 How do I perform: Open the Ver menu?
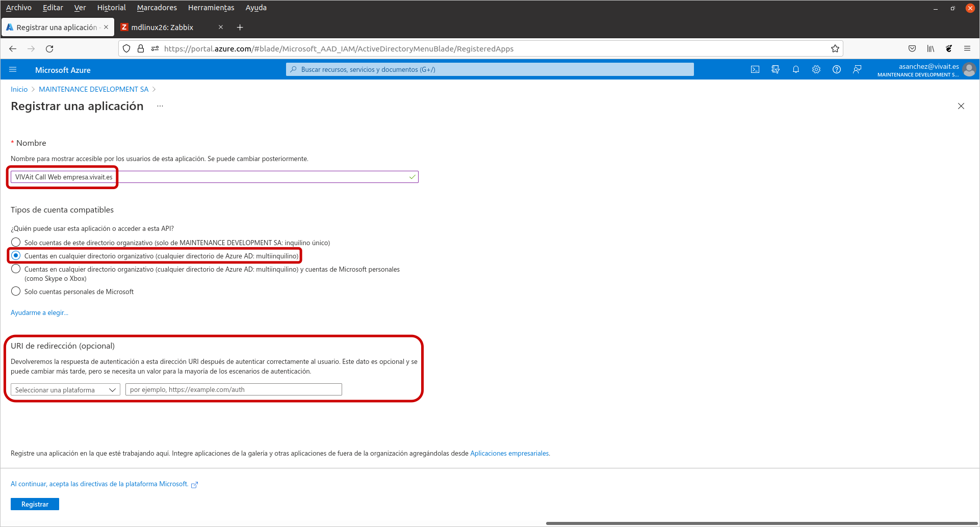tap(80, 8)
